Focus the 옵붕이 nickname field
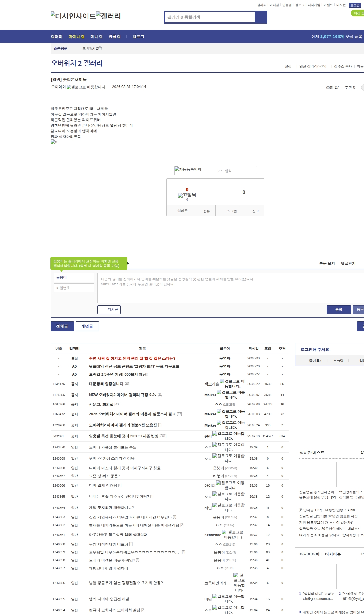 point(74,277)
